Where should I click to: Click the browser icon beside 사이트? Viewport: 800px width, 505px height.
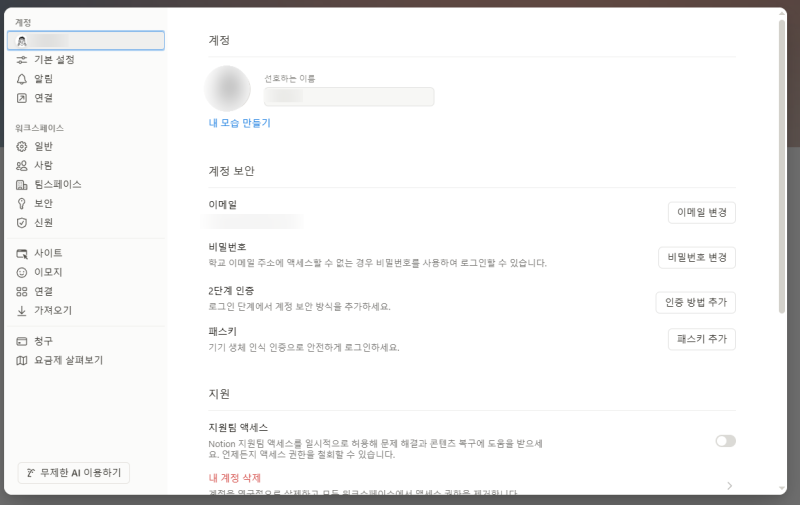(x=21, y=254)
